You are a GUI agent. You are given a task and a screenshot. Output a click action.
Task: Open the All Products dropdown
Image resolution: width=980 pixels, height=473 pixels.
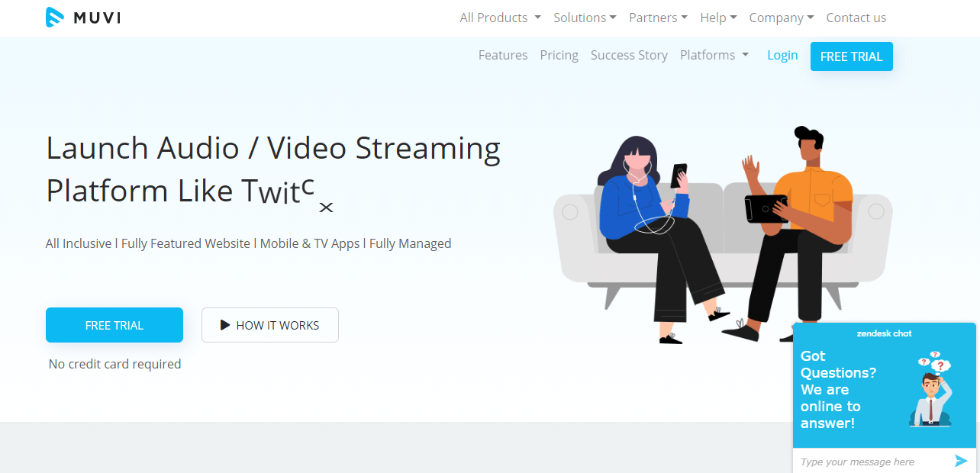500,18
